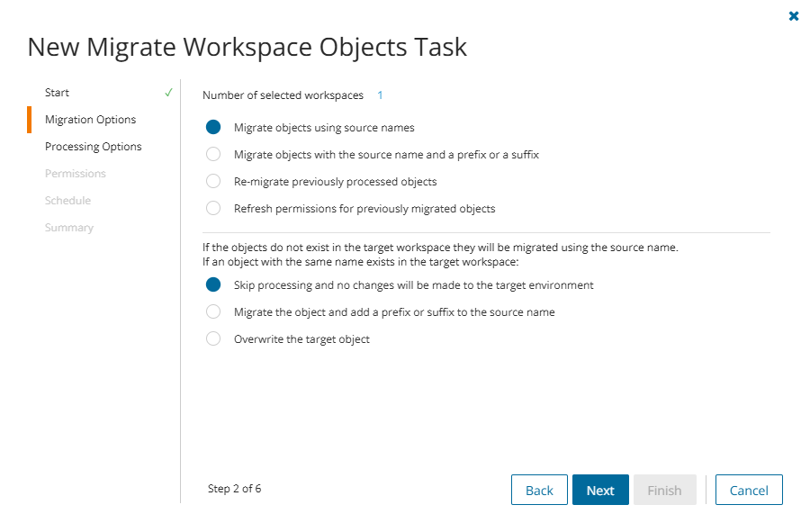This screenshot has width=810, height=532.
Task: Proceed with the Next button
Action: click(x=600, y=491)
